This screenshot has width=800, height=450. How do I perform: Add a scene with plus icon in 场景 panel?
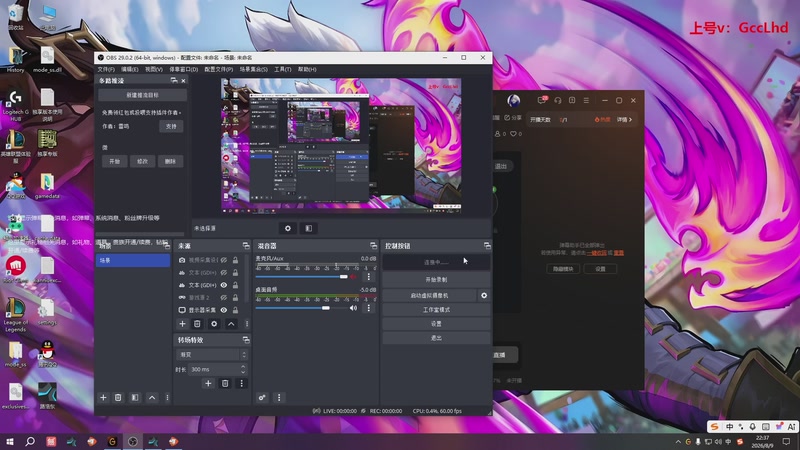tap(103, 397)
